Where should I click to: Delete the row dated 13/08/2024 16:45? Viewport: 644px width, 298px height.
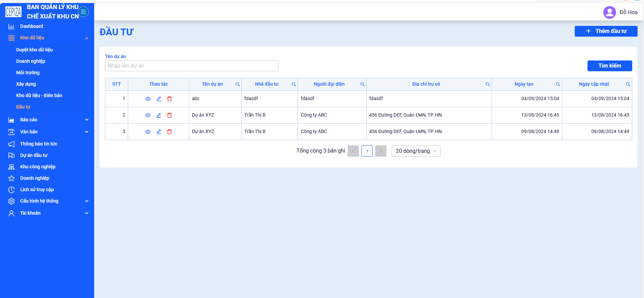click(x=169, y=115)
